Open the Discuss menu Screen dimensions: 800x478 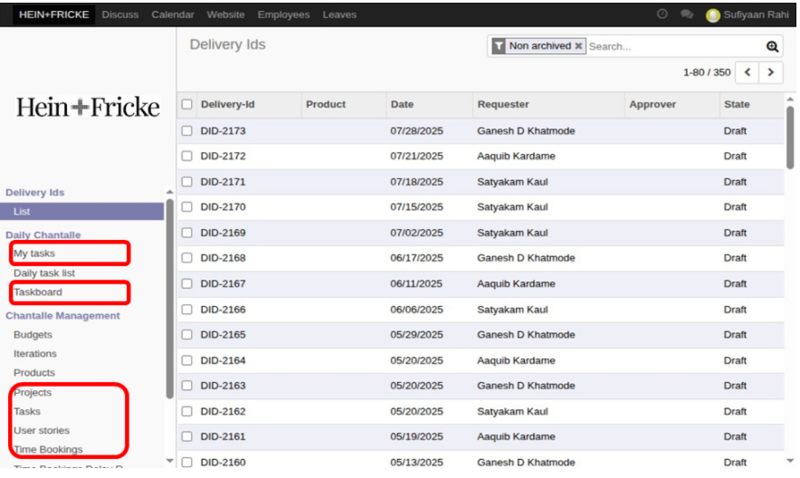(x=120, y=15)
